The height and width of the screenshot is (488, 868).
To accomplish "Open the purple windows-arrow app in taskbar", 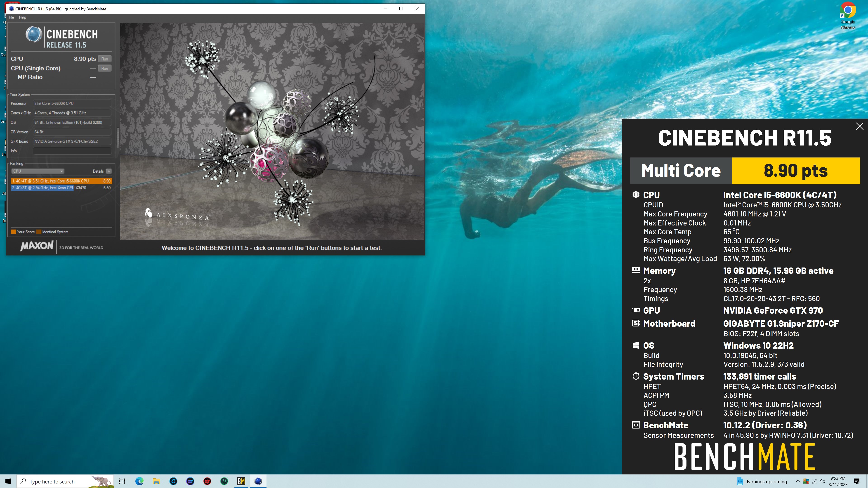I will point(190,481).
